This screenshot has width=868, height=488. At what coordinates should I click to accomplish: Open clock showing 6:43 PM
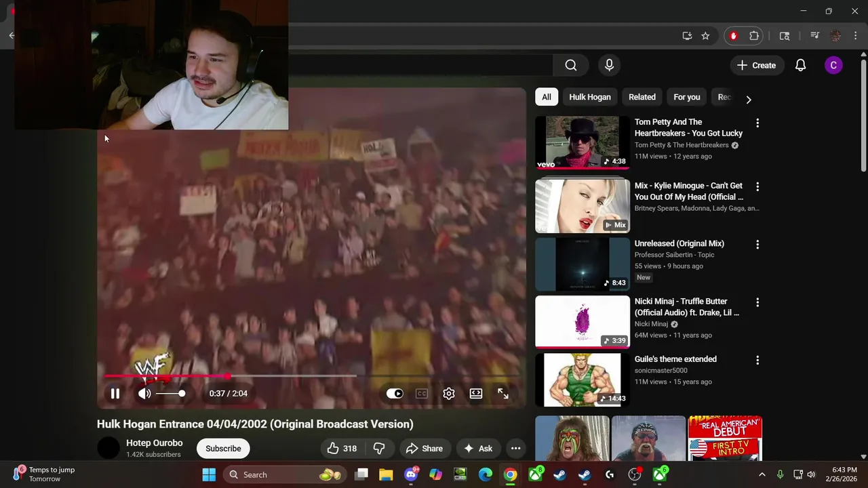[844, 474]
